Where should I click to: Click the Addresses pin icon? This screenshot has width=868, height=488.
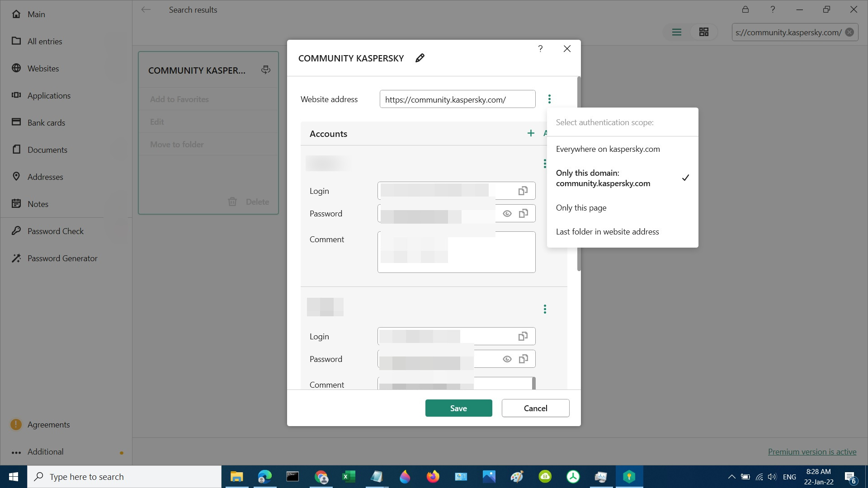[x=16, y=176]
